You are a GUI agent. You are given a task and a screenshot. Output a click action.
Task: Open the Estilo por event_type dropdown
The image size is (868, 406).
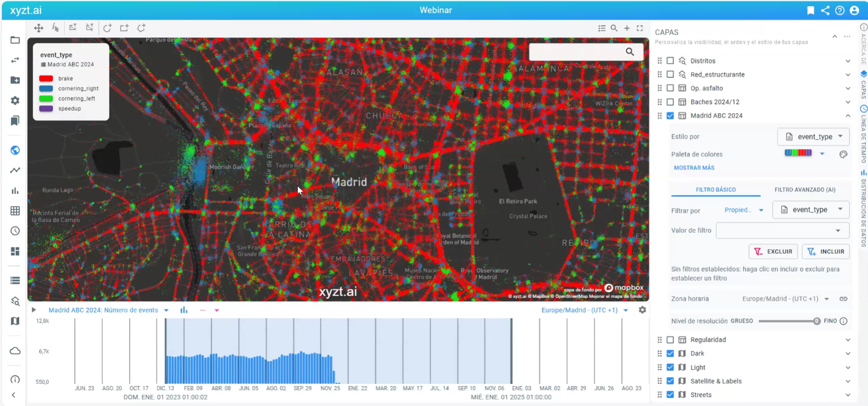click(x=813, y=137)
